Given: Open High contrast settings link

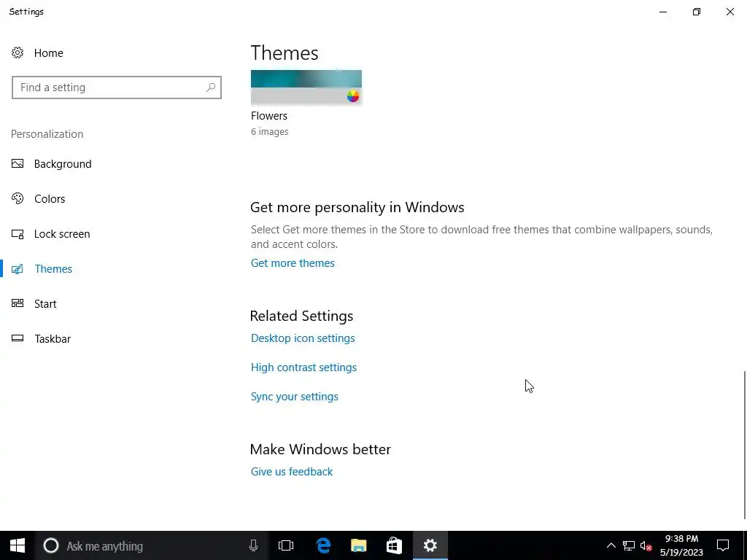Looking at the screenshot, I should [x=303, y=367].
